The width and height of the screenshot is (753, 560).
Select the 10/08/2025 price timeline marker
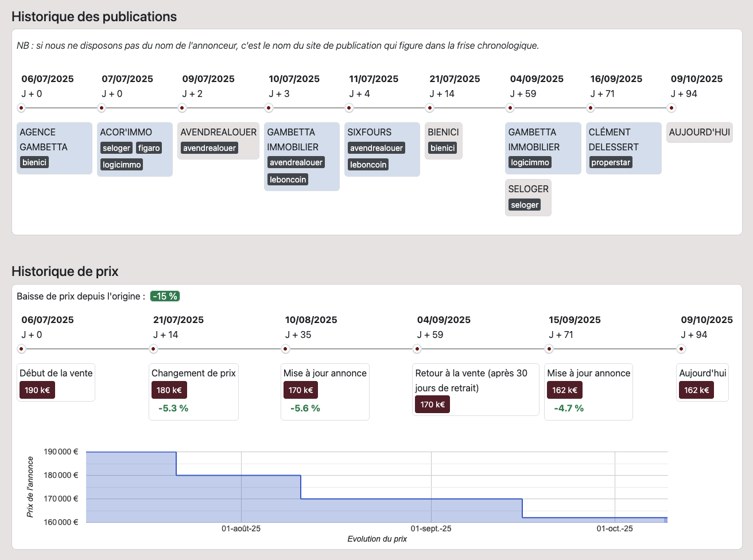(x=285, y=349)
